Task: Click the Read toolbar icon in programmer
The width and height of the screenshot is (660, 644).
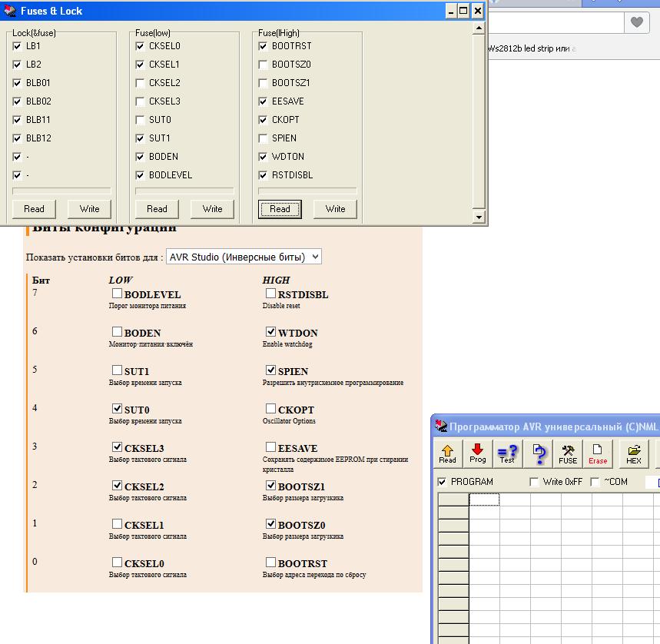Action: click(447, 453)
